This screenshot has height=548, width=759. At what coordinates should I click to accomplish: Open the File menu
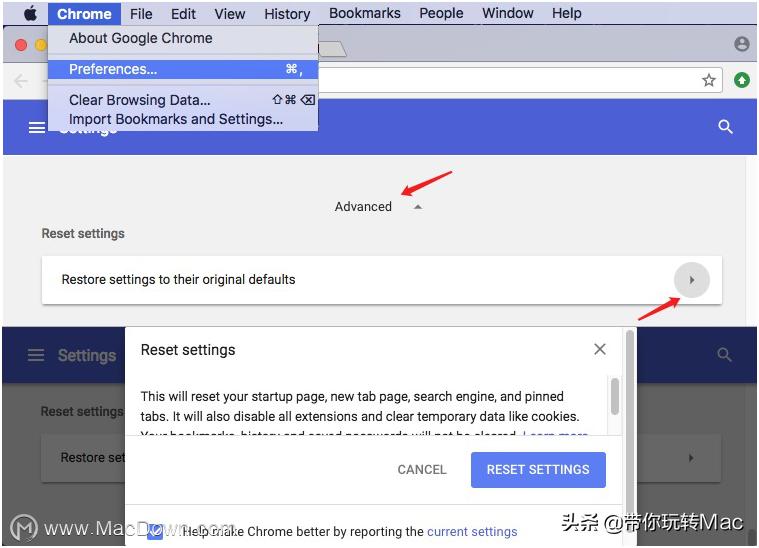pyautogui.click(x=141, y=14)
